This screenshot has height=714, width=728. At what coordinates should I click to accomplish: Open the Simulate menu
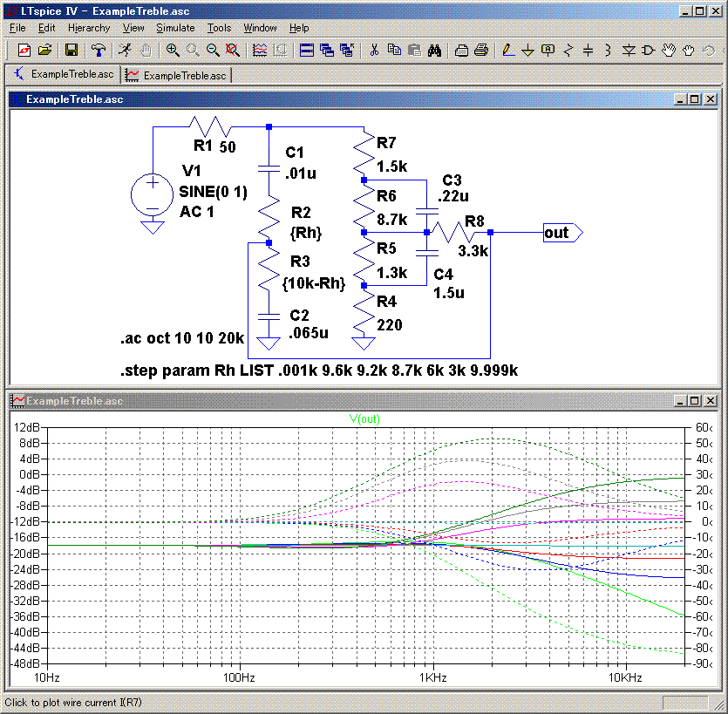[x=175, y=28]
